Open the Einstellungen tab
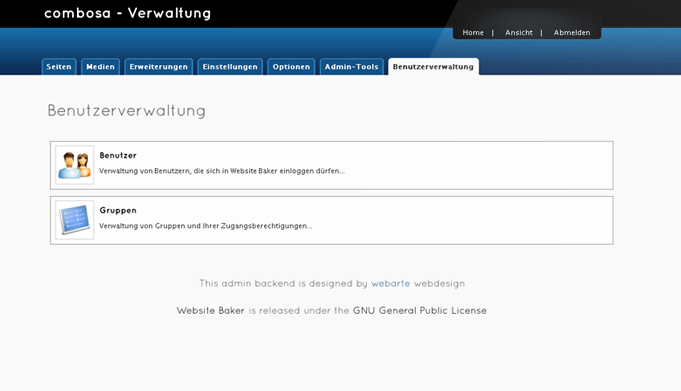This screenshot has width=681, height=391. pos(230,67)
